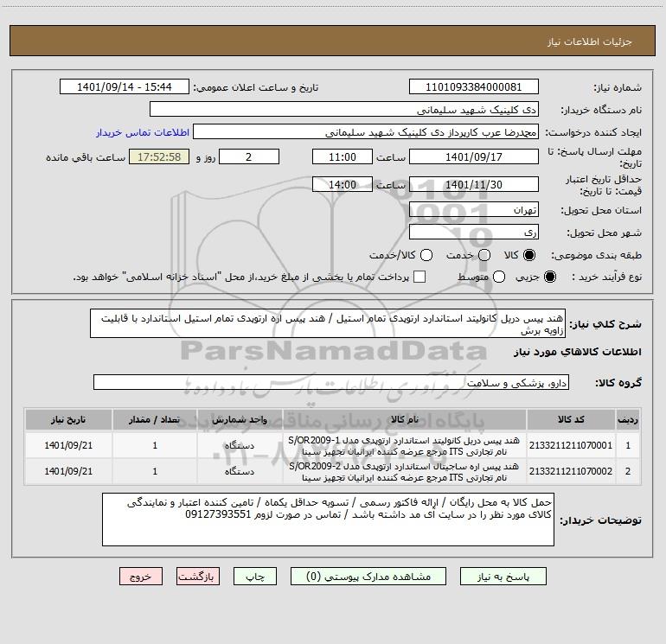This screenshot has height=644, width=666.
Task: Click response deadline time 11:00 field
Action: click(343, 156)
